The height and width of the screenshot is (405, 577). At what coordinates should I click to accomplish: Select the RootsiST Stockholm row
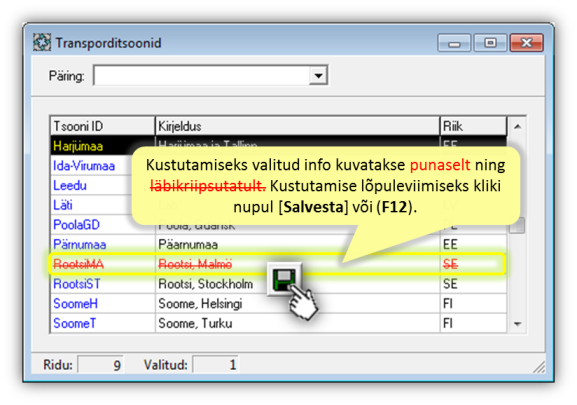point(278,284)
